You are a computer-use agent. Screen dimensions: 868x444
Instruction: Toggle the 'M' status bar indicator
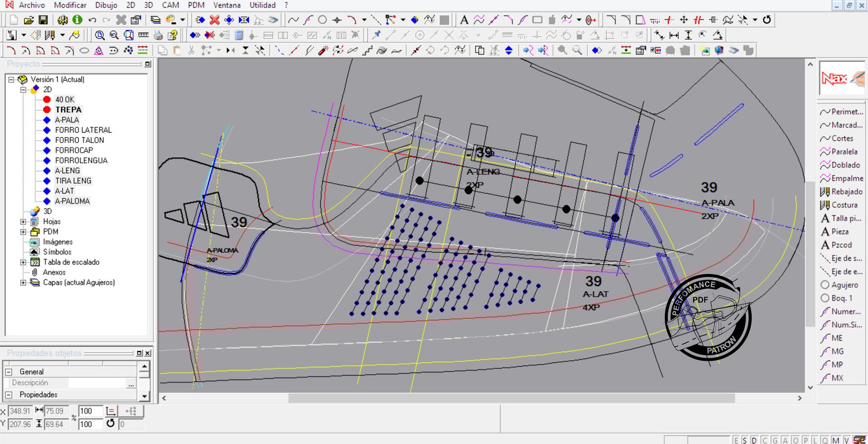pyautogui.click(x=835, y=440)
